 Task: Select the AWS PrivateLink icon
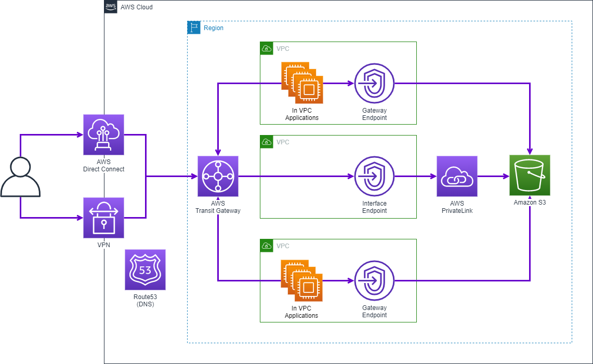click(x=457, y=176)
